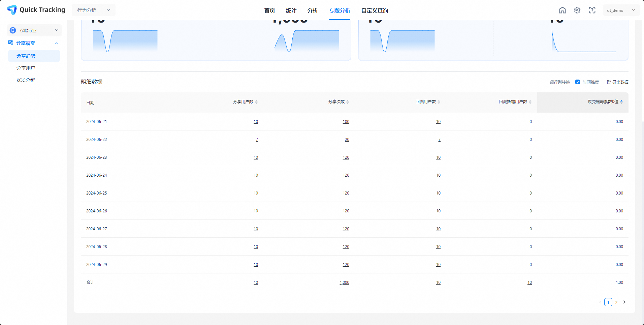This screenshot has height=325, width=644.
Task: Sort by 分享次数 column arrows
Action: [x=348, y=102]
